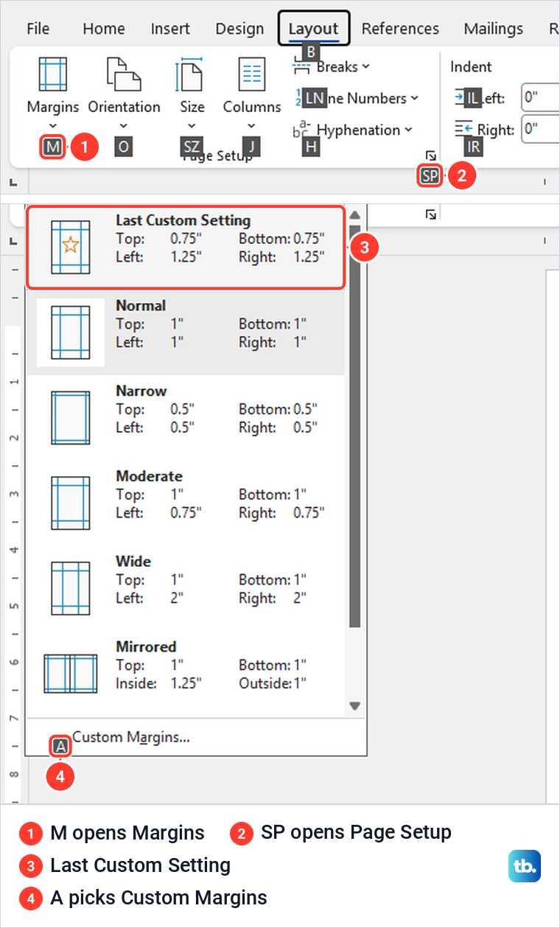Expand the Orientation dropdown chevron

tap(123, 125)
